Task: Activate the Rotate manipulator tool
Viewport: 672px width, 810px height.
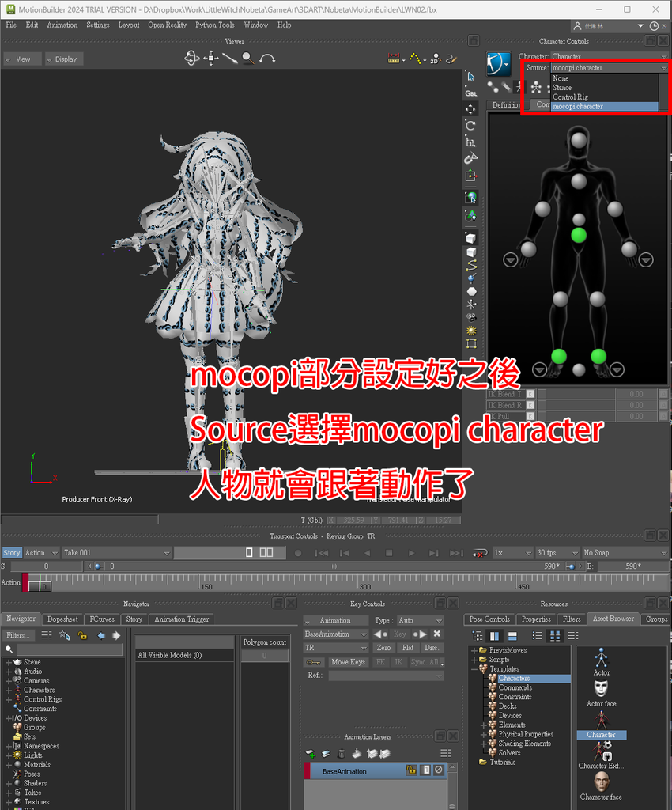Action: coord(470,125)
